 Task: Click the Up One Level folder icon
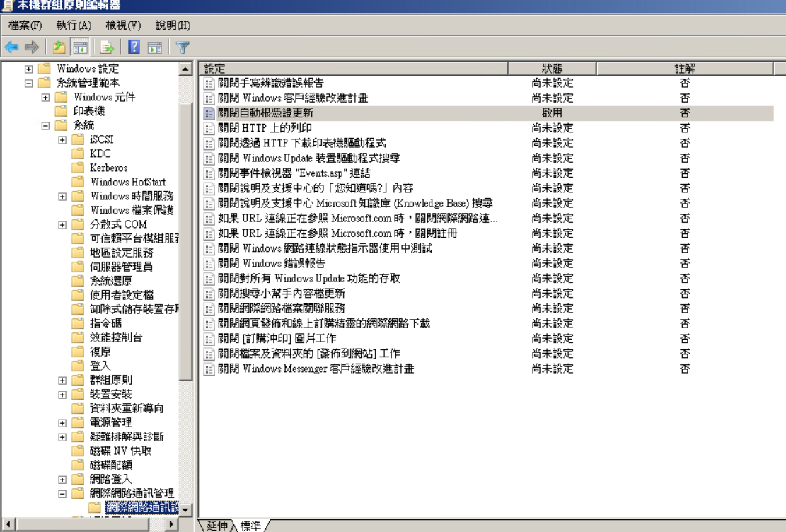59,47
